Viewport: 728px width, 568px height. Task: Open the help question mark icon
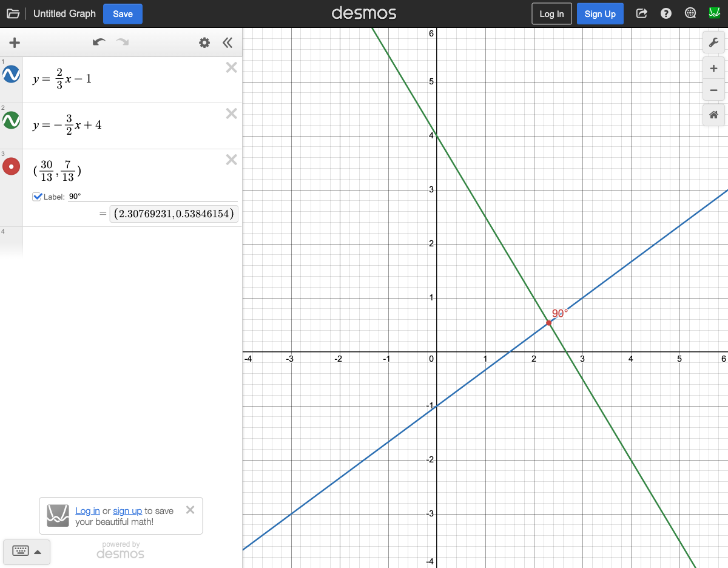[666, 13]
